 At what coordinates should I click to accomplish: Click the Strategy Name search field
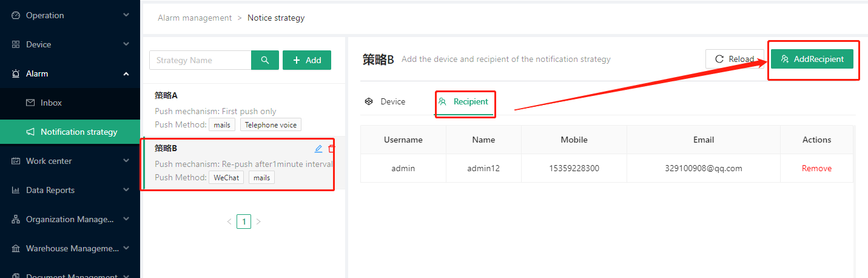(x=200, y=60)
